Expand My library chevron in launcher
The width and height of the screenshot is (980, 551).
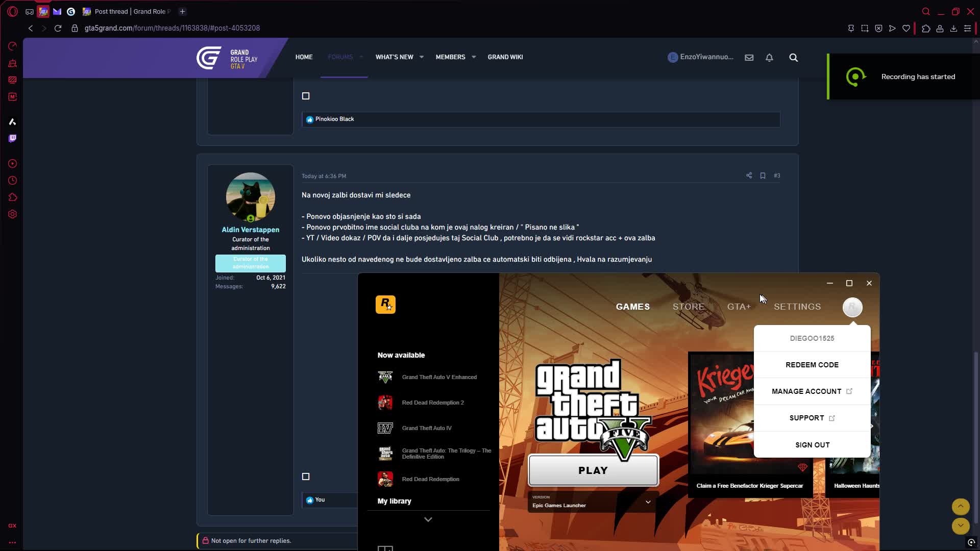pos(428,519)
